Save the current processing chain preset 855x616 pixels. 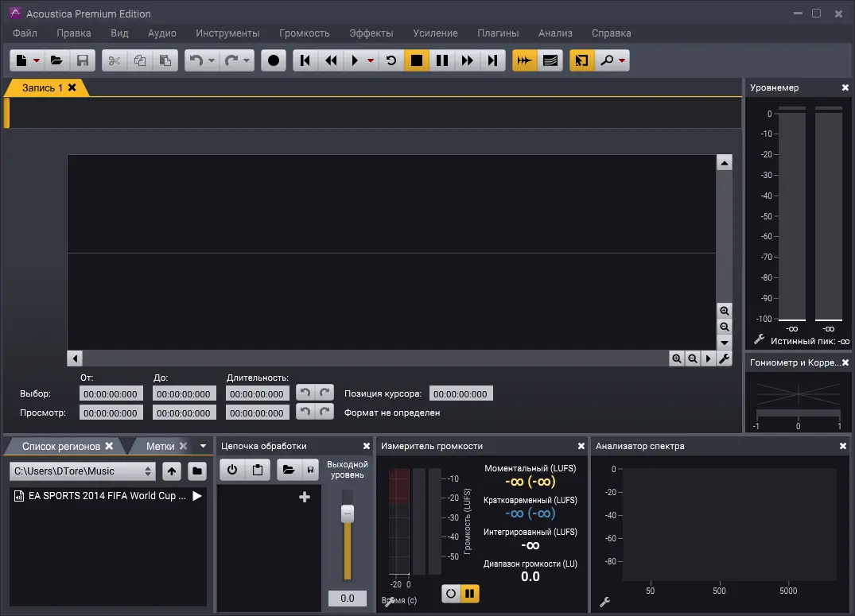[311, 470]
